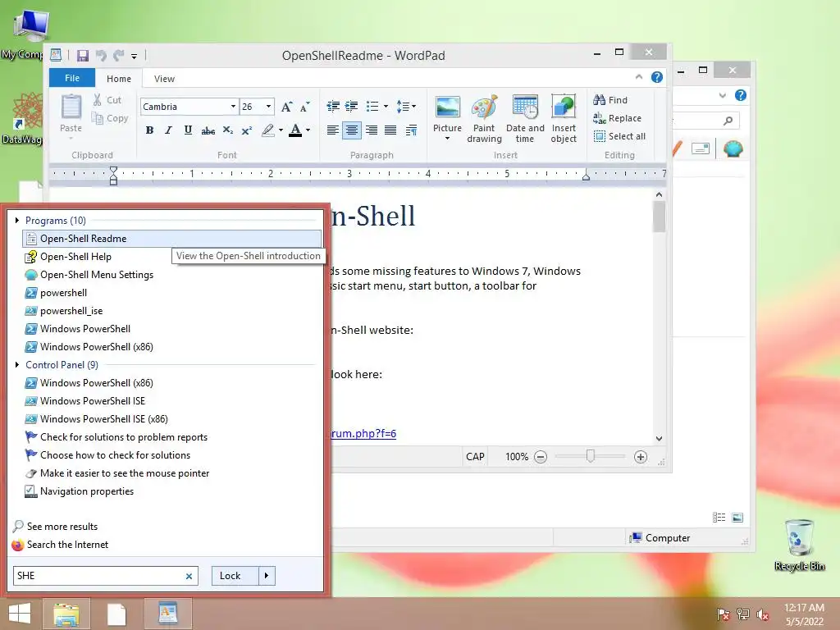Click See more results
The height and width of the screenshot is (630, 840).
(62, 527)
